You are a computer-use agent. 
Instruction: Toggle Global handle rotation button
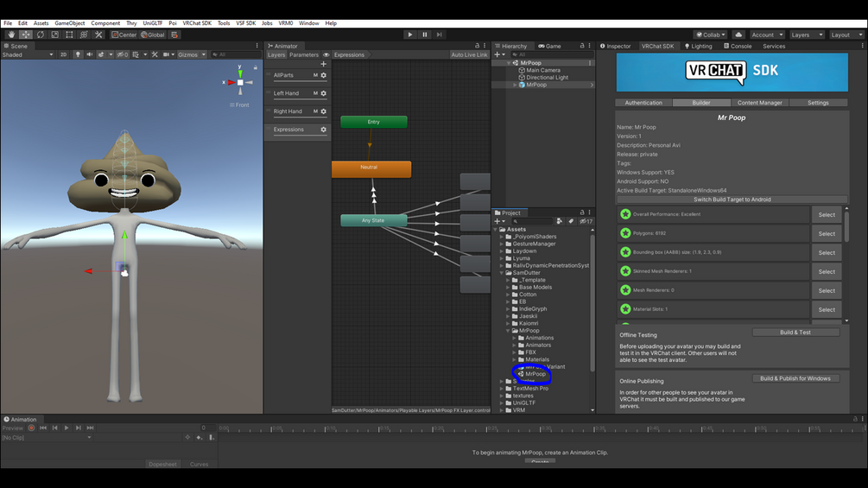153,35
